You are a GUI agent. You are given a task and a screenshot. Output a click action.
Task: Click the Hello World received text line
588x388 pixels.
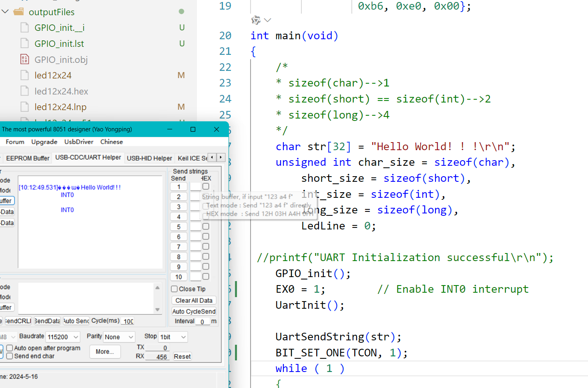tap(70, 187)
